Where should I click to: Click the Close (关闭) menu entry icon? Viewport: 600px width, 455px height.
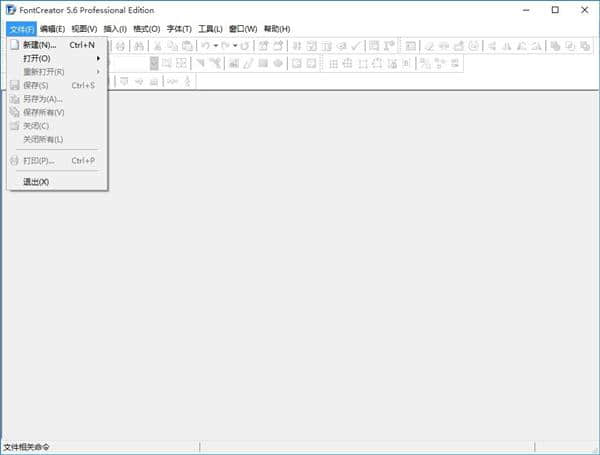14,126
